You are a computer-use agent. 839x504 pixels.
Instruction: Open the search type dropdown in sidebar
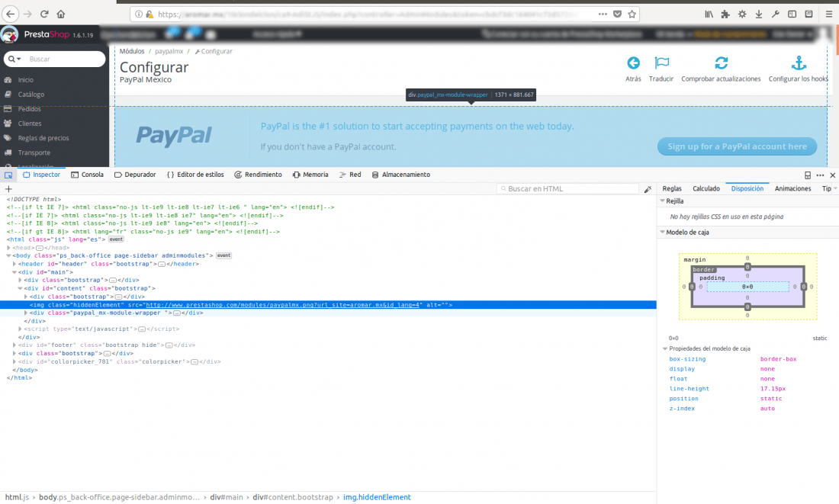14,59
